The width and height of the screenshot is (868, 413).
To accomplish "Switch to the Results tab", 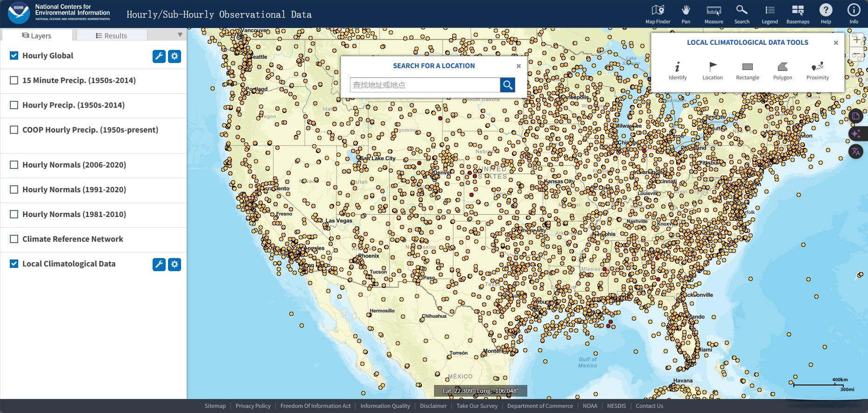I will [112, 35].
